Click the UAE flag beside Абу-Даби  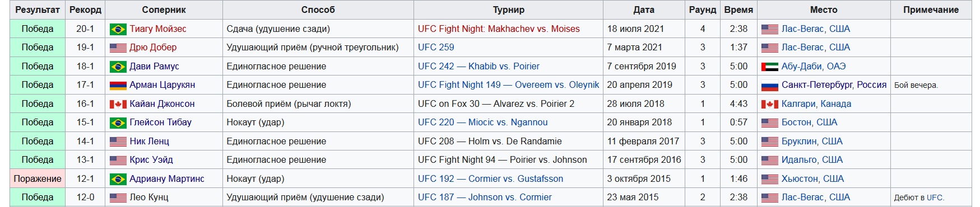[769, 67]
